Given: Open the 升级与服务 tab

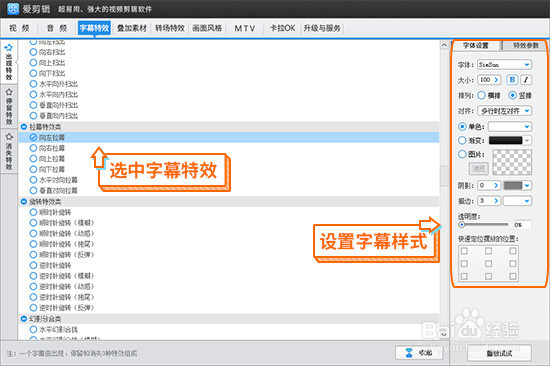Looking at the screenshot, I should [x=322, y=28].
